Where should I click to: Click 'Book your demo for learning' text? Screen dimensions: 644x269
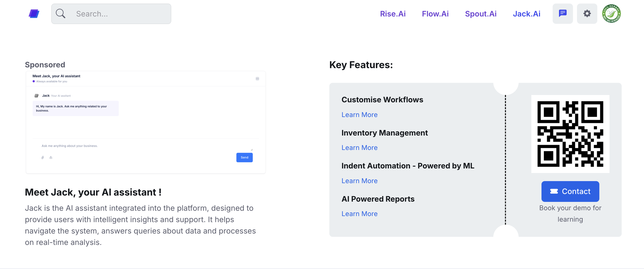570,214
